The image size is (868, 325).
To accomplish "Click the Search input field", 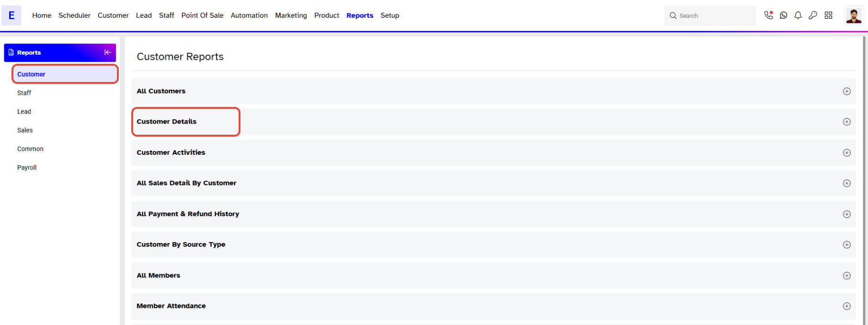I will pyautogui.click(x=710, y=16).
